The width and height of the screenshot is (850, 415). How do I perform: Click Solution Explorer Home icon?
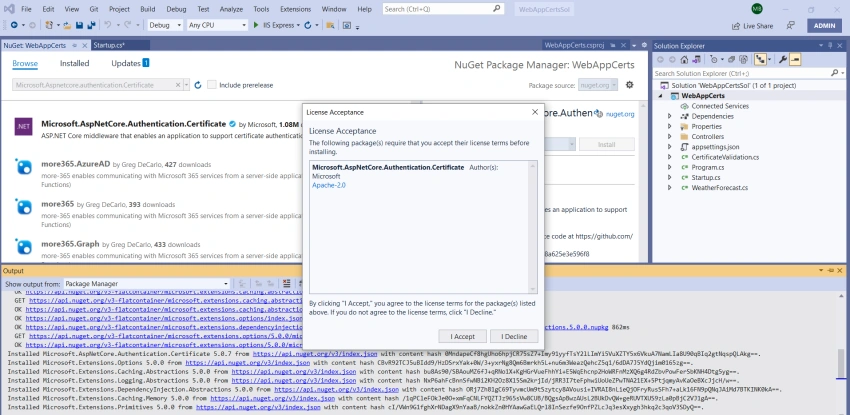coord(684,60)
